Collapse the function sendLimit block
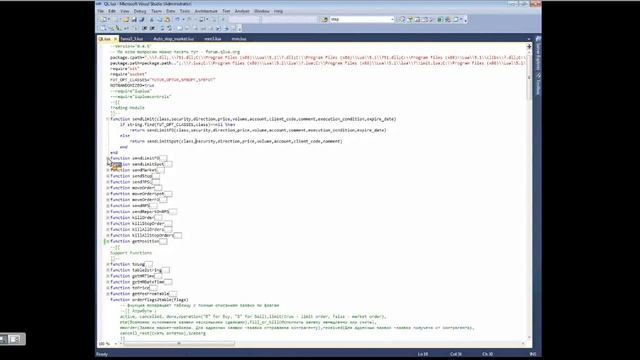 [x=107, y=119]
